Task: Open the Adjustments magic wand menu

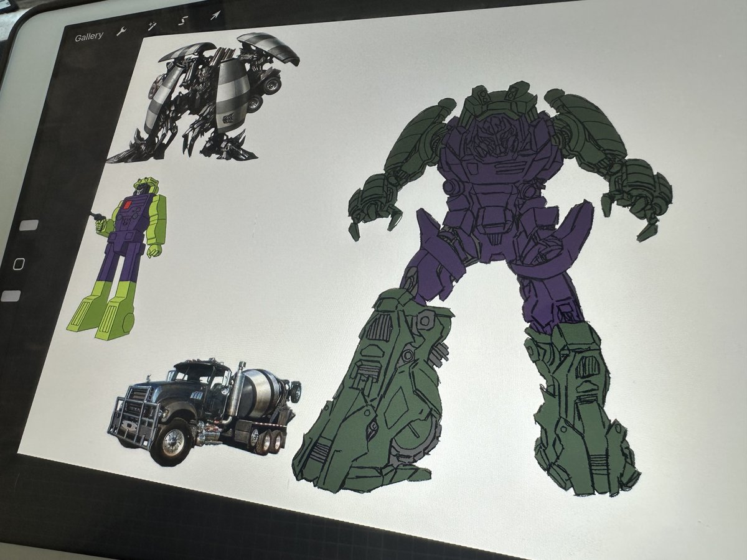Action: click(x=153, y=26)
